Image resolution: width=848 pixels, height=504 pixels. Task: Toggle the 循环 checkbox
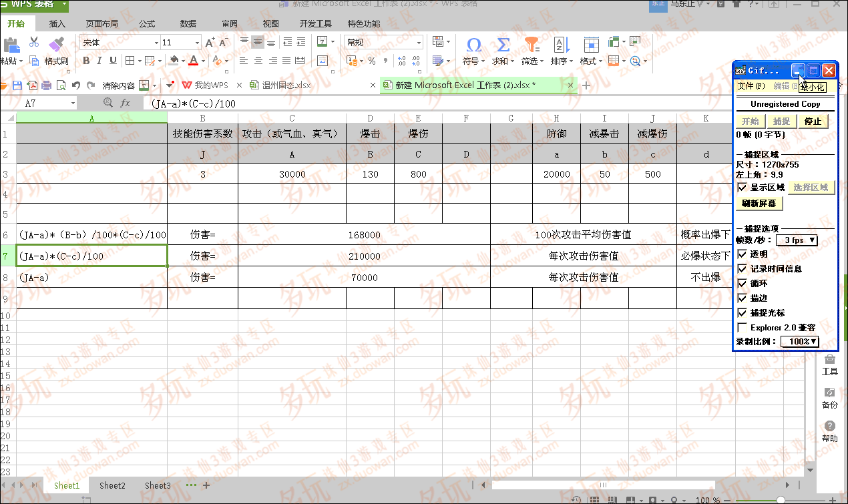click(x=743, y=284)
